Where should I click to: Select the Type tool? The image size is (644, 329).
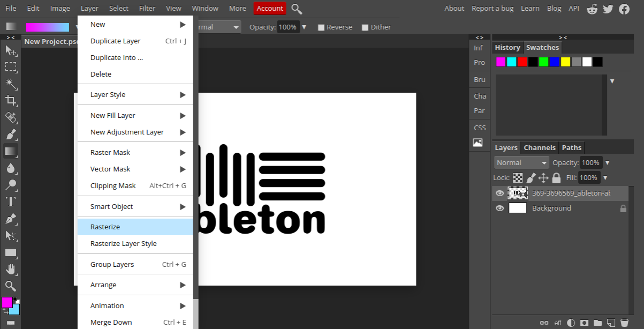click(11, 201)
